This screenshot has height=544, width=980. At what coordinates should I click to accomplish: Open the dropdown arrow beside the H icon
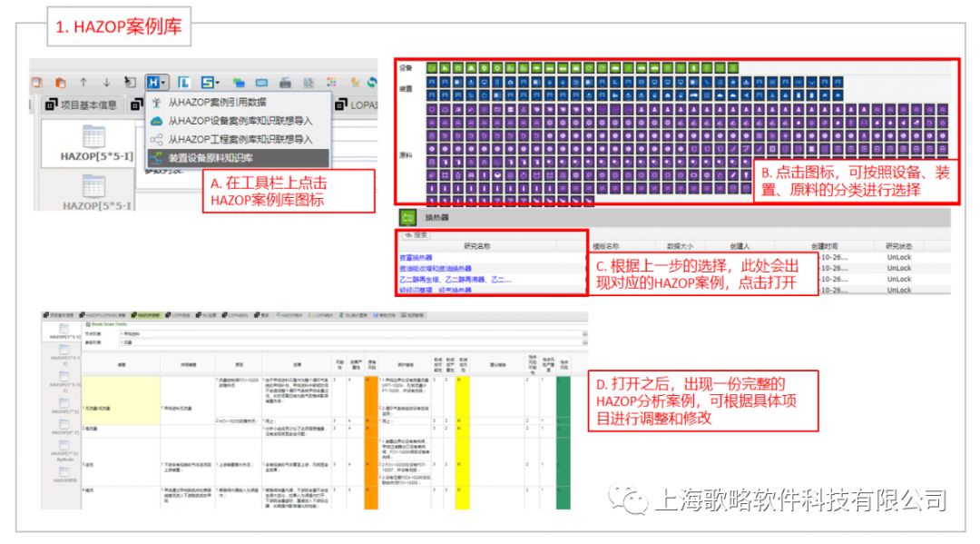tap(163, 83)
